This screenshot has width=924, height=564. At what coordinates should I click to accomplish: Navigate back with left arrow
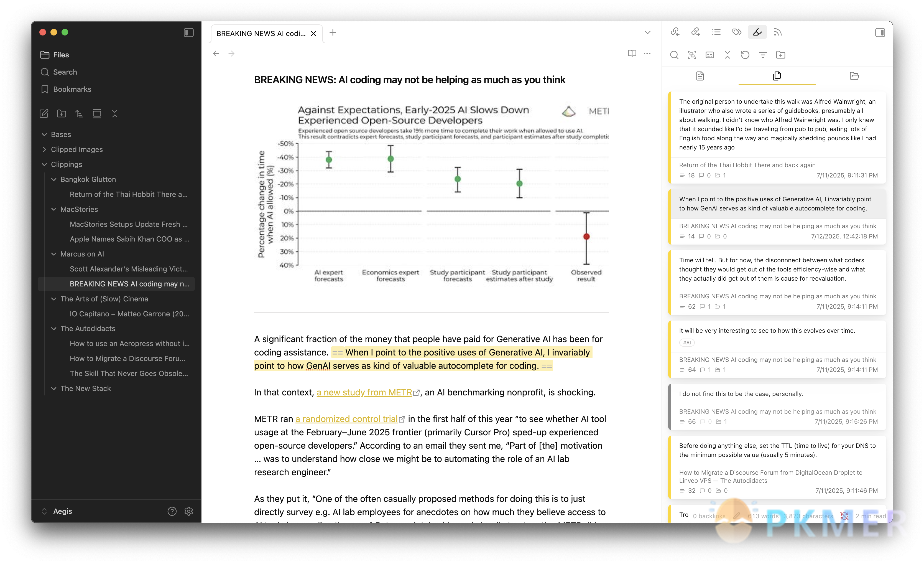point(216,54)
